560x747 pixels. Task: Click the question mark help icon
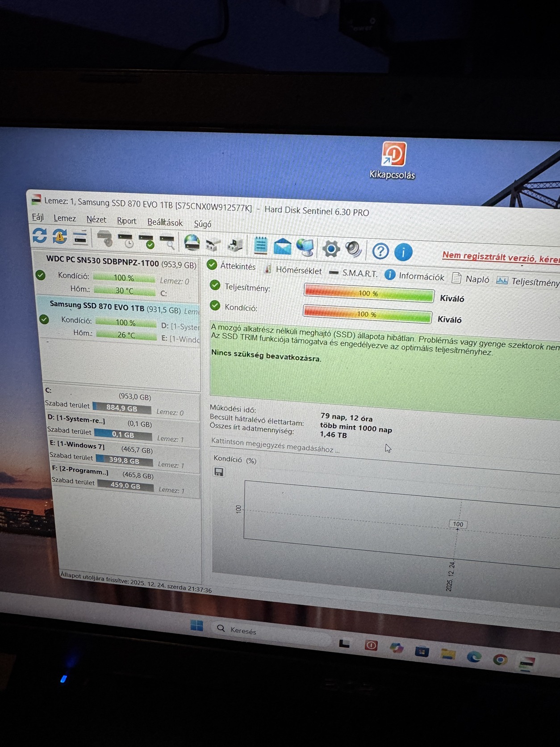click(x=380, y=251)
